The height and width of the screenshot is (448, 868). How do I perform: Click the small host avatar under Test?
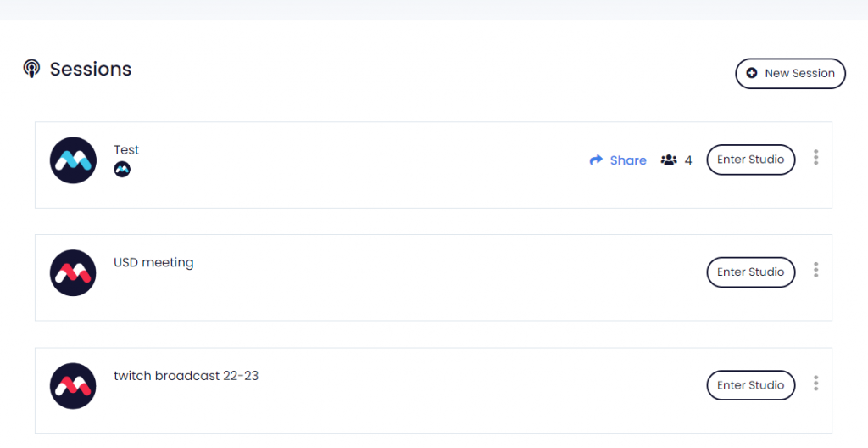tap(122, 169)
